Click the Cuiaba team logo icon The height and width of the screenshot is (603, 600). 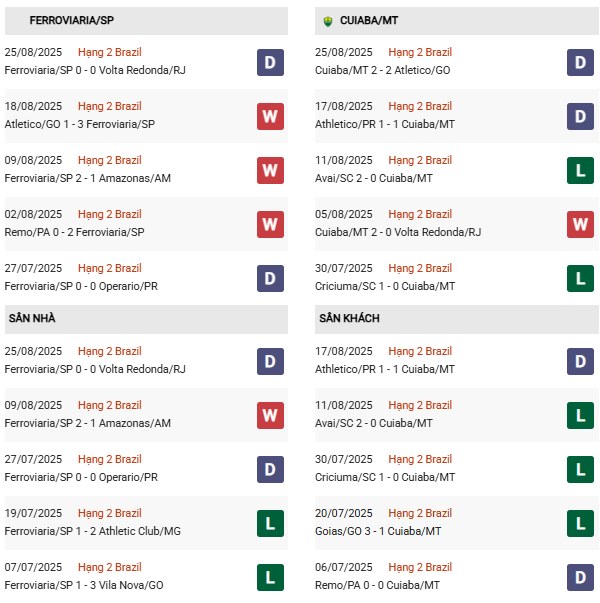pos(329,20)
